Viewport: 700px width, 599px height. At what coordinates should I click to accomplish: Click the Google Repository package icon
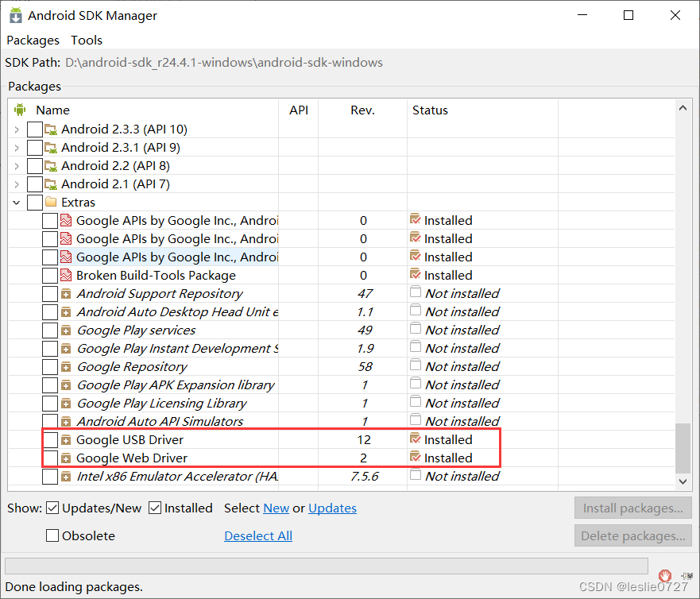pyautogui.click(x=66, y=367)
